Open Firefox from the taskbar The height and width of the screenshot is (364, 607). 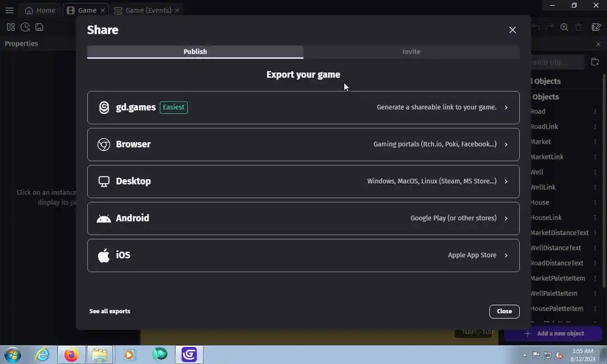tap(72, 355)
